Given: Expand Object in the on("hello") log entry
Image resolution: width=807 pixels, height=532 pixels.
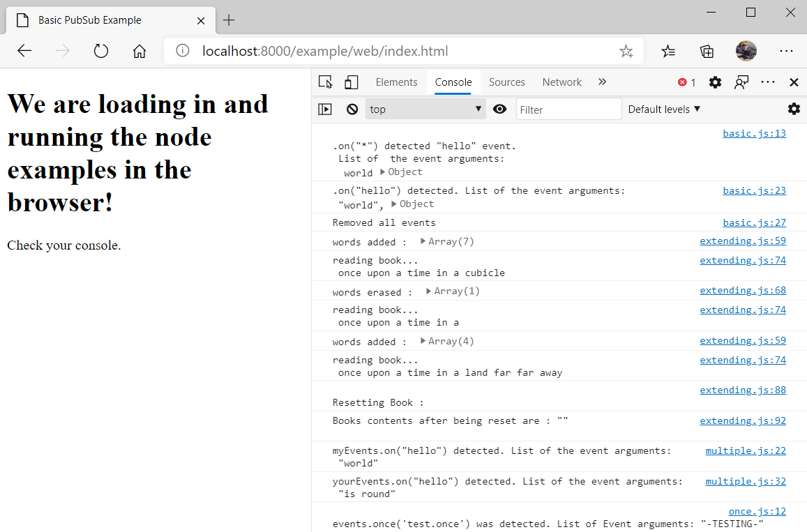Looking at the screenshot, I should [412, 204].
